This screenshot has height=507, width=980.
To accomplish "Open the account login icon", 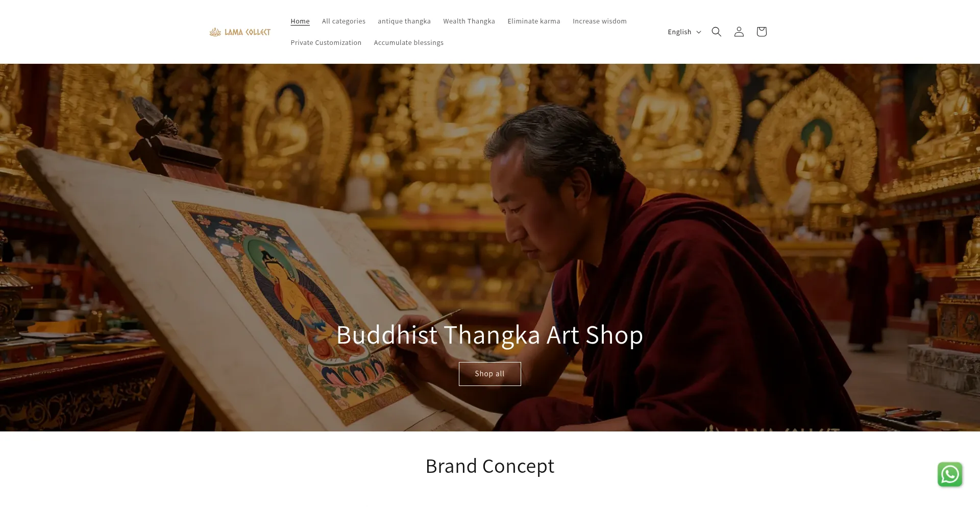I will [739, 32].
